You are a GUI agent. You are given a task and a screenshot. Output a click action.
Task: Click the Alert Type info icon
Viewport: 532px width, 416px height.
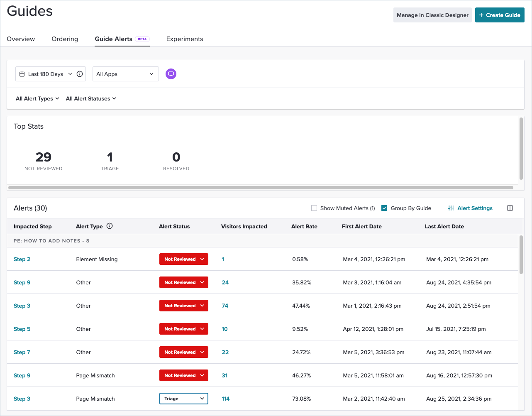[x=110, y=226]
